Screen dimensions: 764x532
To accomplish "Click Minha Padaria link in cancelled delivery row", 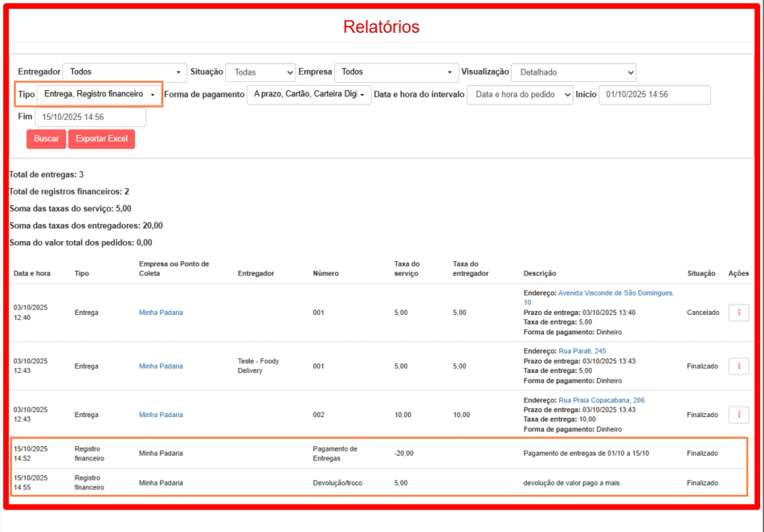I will point(160,313).
